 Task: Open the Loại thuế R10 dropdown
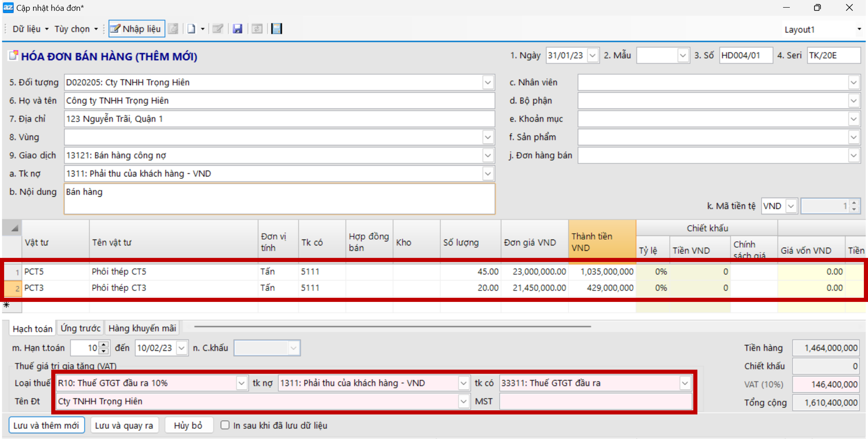pyautogui.click(x=241, y=383)
